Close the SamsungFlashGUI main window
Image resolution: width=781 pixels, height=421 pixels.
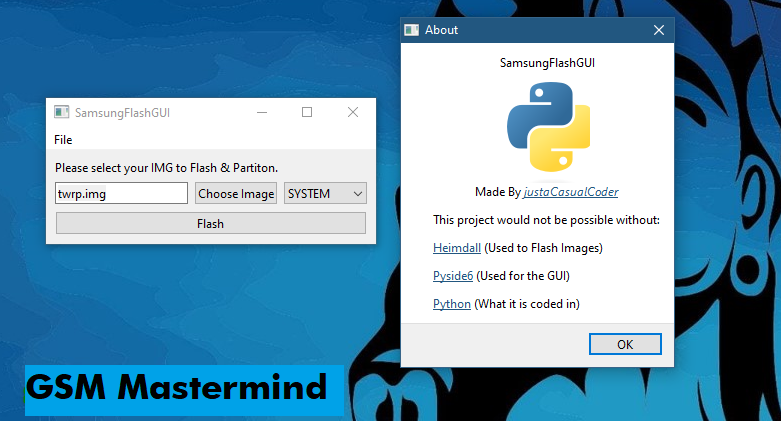(x=353, y=113)
